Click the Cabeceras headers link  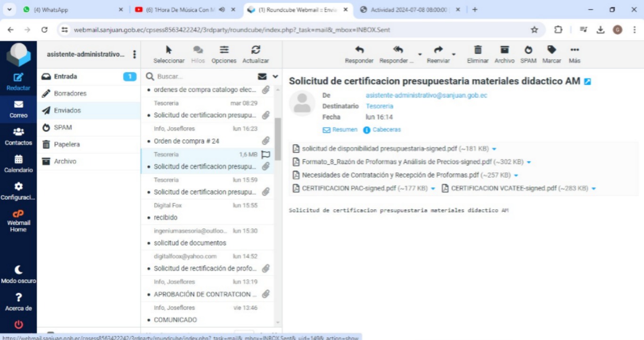386,130
